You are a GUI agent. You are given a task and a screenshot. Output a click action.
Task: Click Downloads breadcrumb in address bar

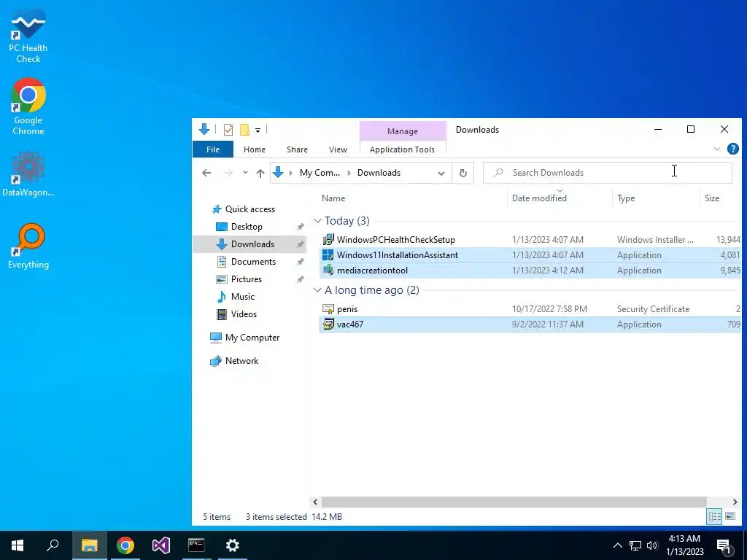[x=379, y=173]
